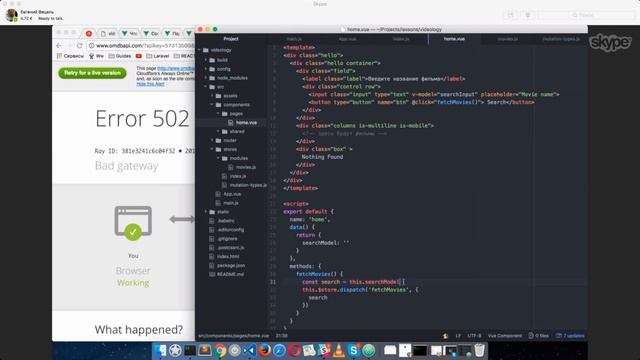Expand the assets folder
This screenshot has height=360, width=640.
212,96
